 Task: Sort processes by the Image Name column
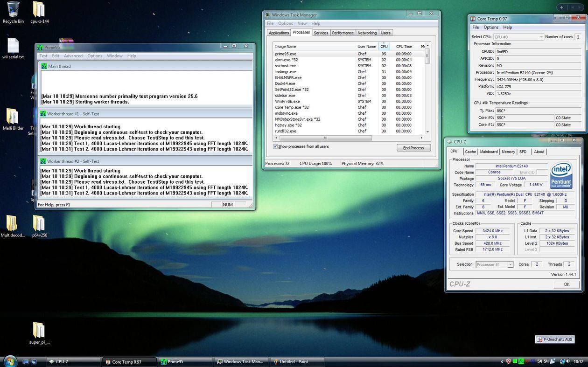coord(314,46)
